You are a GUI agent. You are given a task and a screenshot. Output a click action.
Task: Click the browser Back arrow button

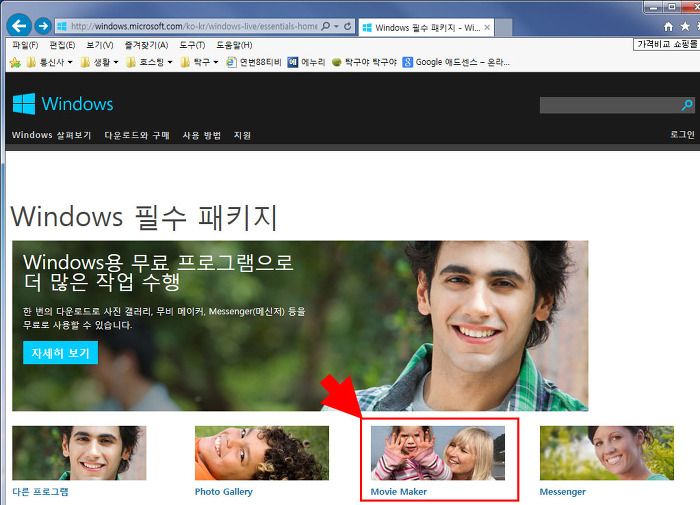pos(19,25)
